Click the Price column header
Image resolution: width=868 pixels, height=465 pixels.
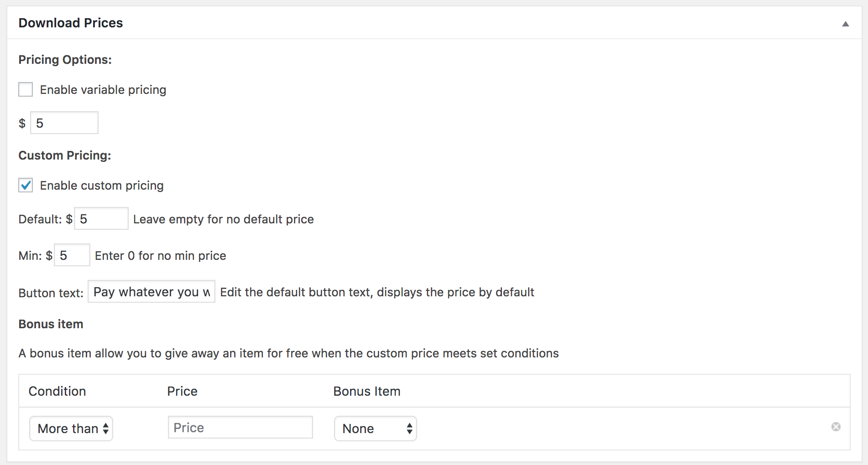182,391
